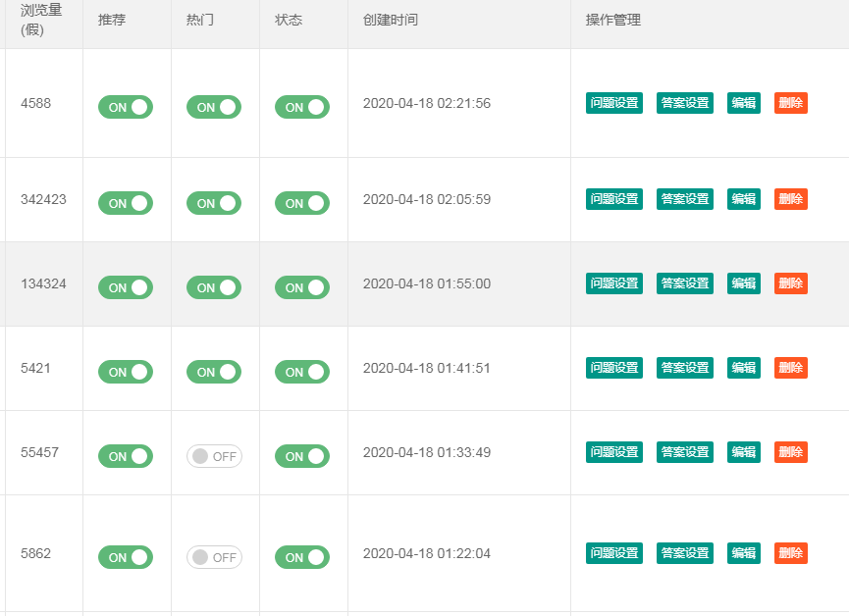Viewport: 849px width, 616px height.
Task: Open 问题设置 for the 01:33:49 entry
Action: pyautogui.click(x=614, y=452)
